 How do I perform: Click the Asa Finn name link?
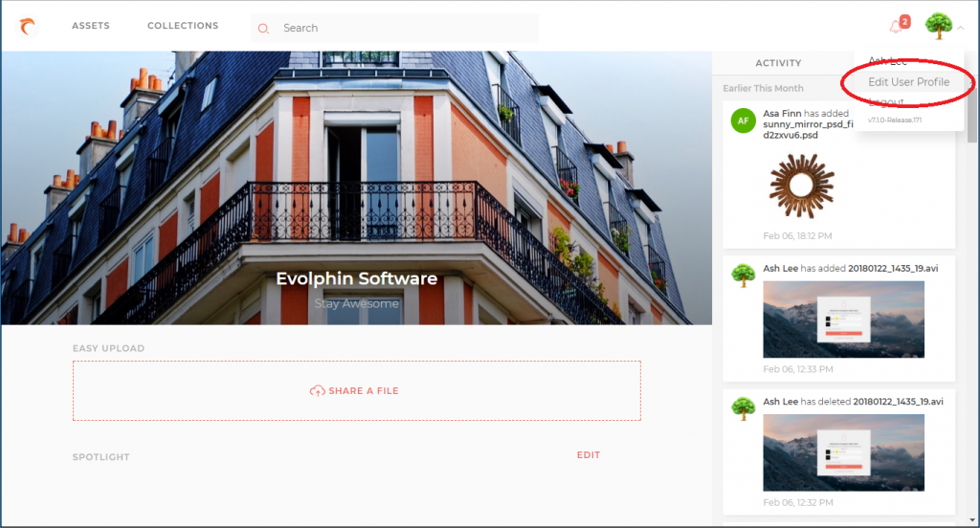click(782, 113)
